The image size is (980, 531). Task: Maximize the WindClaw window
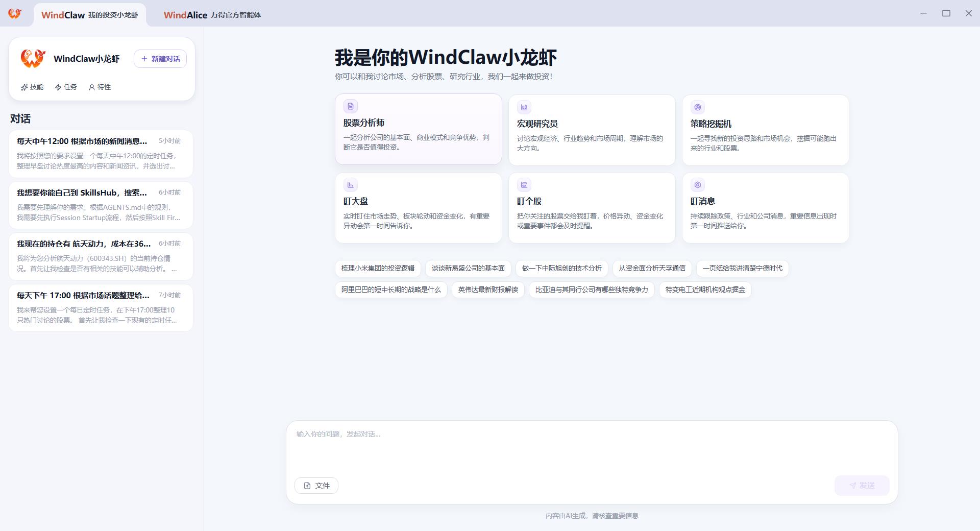click(x=946, y=13)
